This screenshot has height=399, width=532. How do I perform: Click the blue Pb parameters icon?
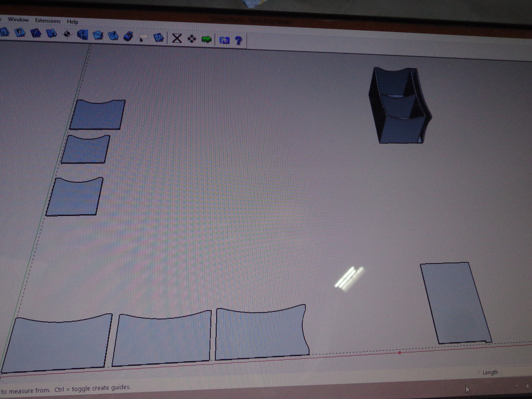tap(224, 40)
